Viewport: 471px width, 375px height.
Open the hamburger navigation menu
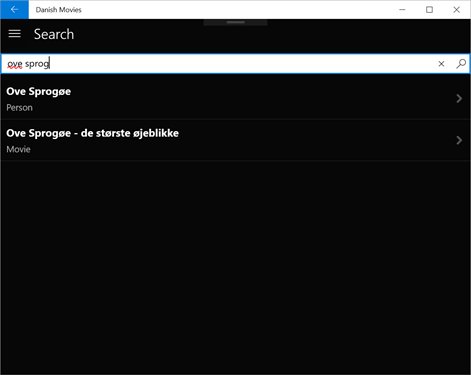coord(15,34)
